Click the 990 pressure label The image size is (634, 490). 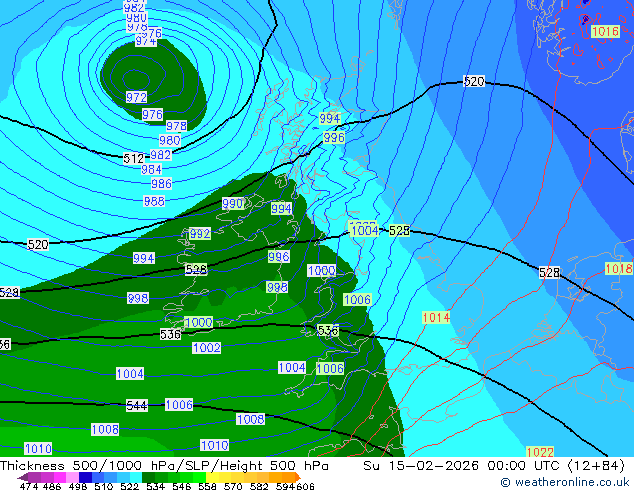coord(232,203)
